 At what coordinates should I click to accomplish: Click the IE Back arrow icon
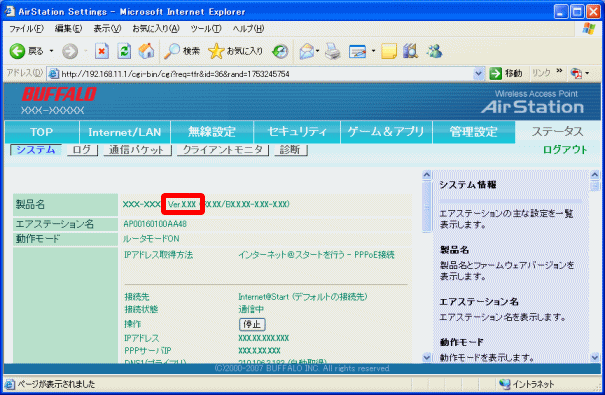point(17,51)
